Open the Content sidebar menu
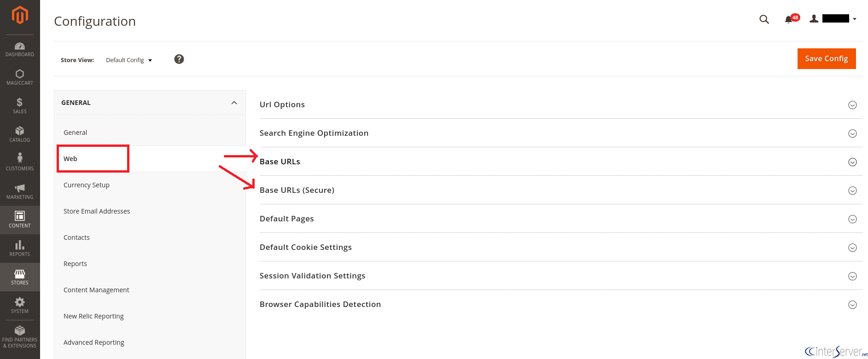Screen dimensions: 868x359 pos(20,220)
